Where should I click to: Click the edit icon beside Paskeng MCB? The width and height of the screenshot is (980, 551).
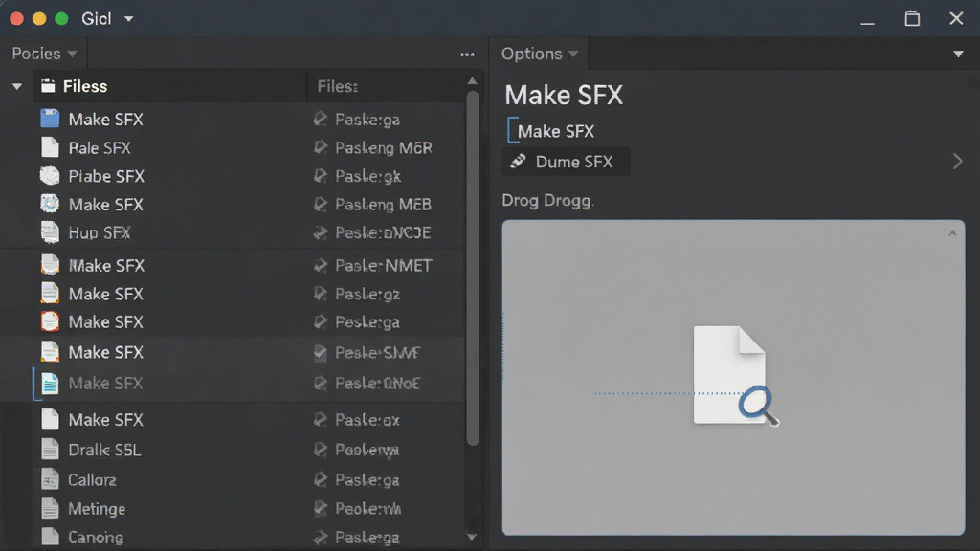coord(320,205)
